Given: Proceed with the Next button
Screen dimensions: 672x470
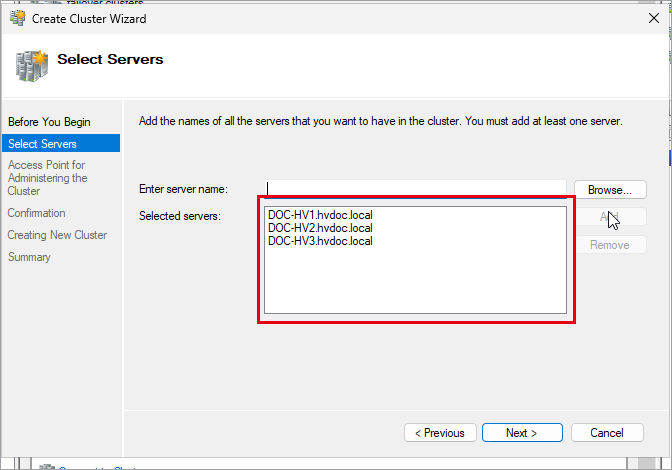Looking at the screenshot, I should 522,433.
